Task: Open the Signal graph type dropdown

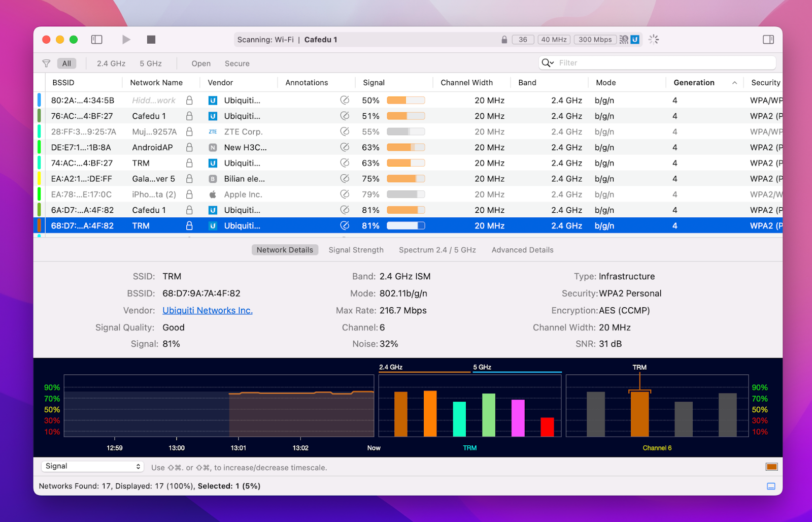Action: click(x=93, y=466)
